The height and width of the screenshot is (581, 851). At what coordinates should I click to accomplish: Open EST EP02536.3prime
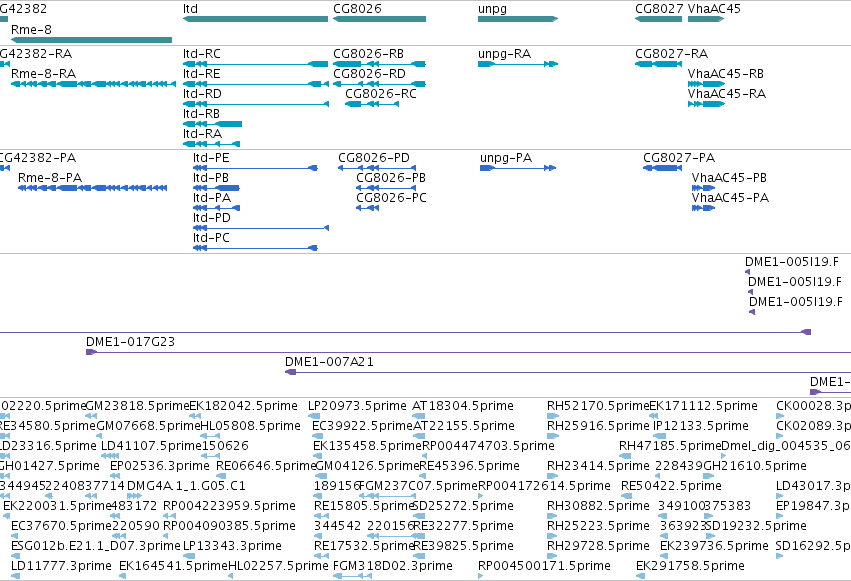coord(160,466)
